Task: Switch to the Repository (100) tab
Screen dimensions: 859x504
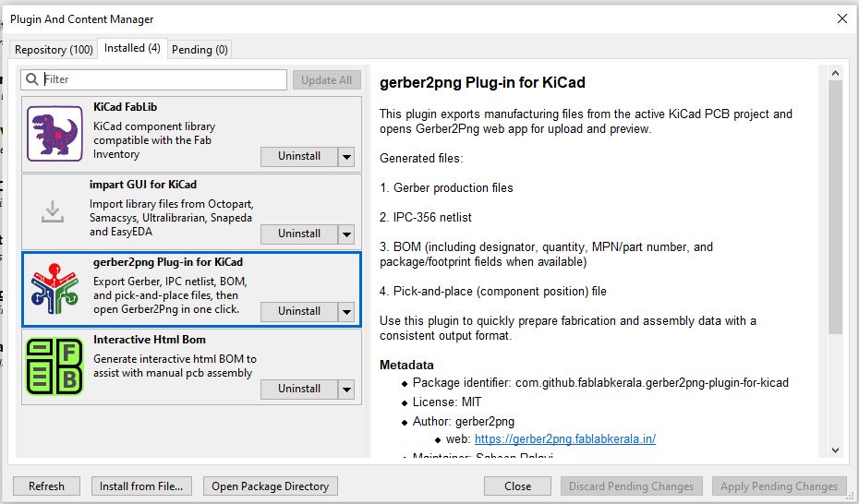Action: (x=54, y=50)
